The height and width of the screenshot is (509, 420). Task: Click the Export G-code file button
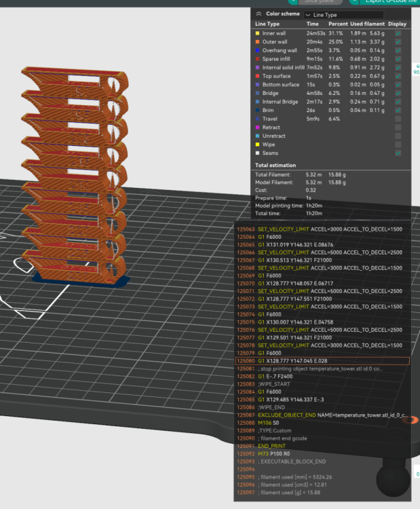pyautogui.click(x=390, y=1)
